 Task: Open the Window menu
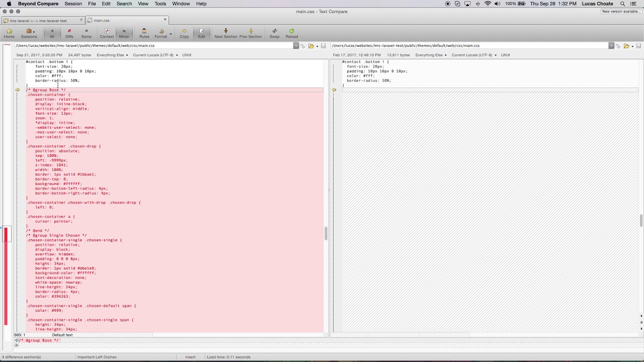click(x=181, y=4)
